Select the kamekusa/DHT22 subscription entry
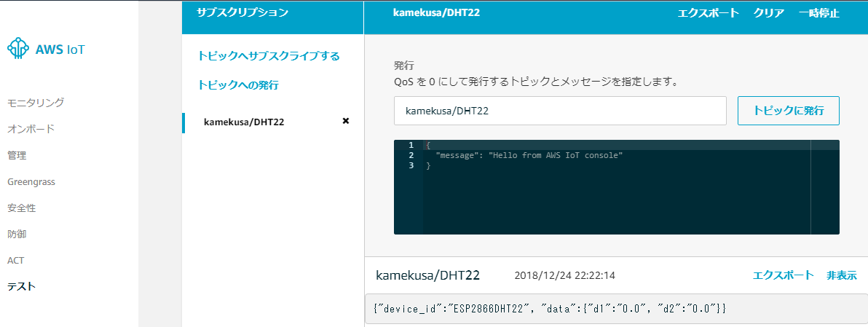This screenshot has width=868, height=327. [x=244, y=122]
